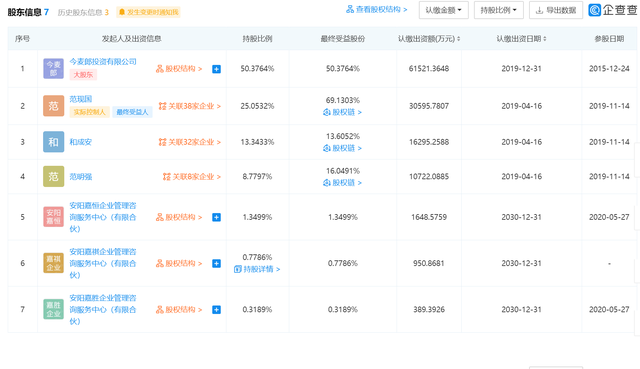Click the brown 嘉祺企业 avatar icon

53,263
